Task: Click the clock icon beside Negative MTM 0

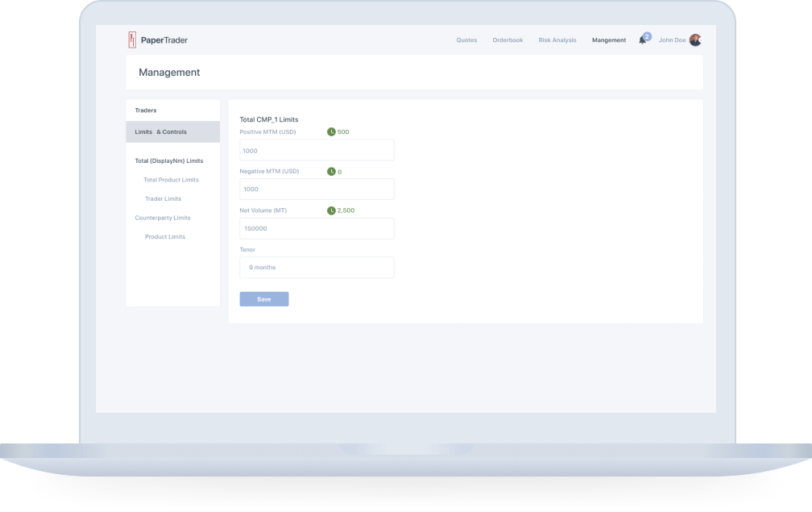Action: pyautogui.click(x=331, y=172)
